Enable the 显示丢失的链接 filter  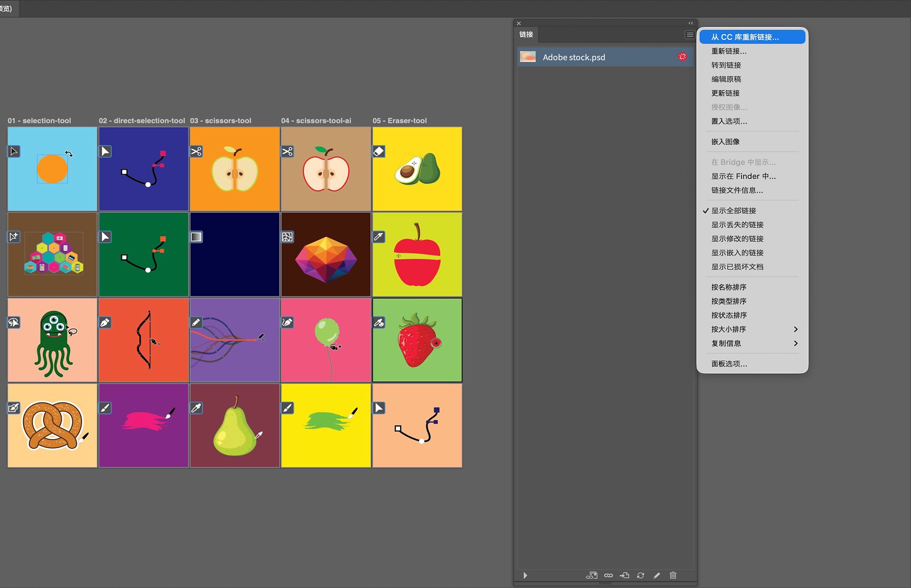click(x=752, y=225)
